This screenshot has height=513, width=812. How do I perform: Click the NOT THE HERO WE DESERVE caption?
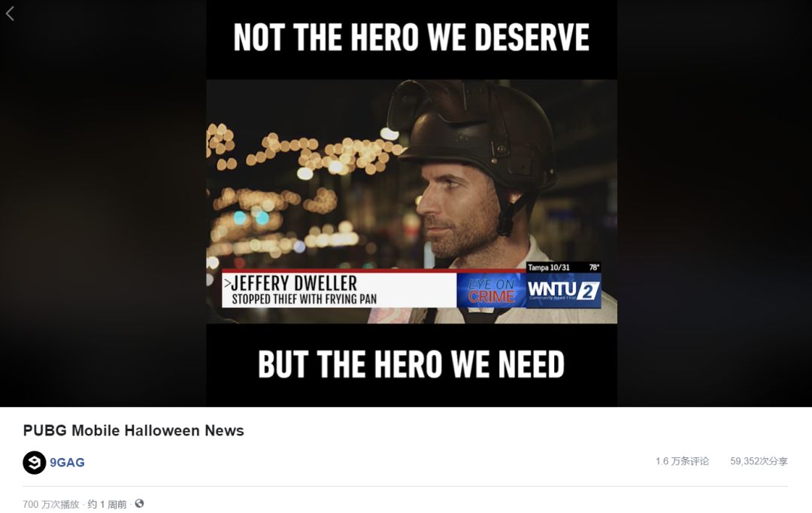[x=411, y=38]
